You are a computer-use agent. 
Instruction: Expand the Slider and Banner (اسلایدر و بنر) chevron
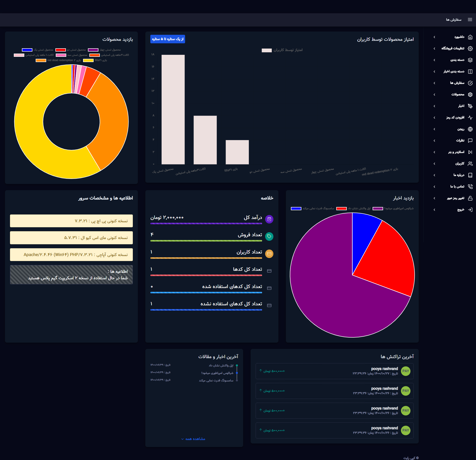(x=434, y=152)
